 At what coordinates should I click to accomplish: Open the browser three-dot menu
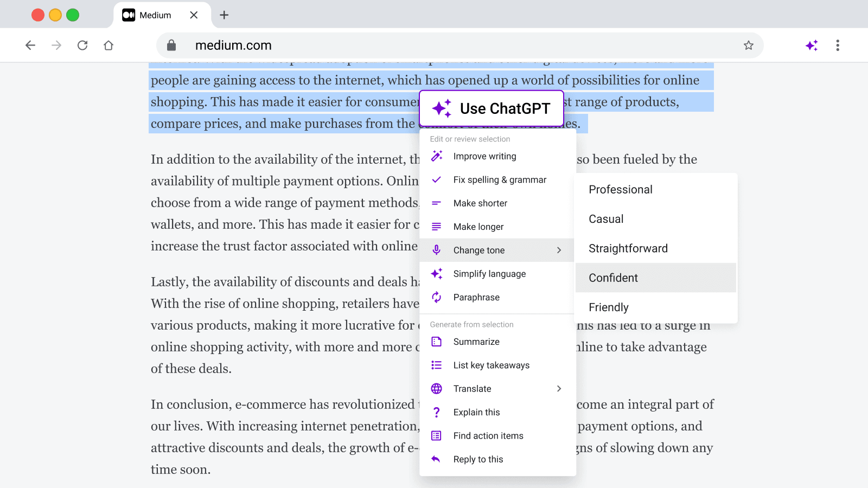point(838,46)
